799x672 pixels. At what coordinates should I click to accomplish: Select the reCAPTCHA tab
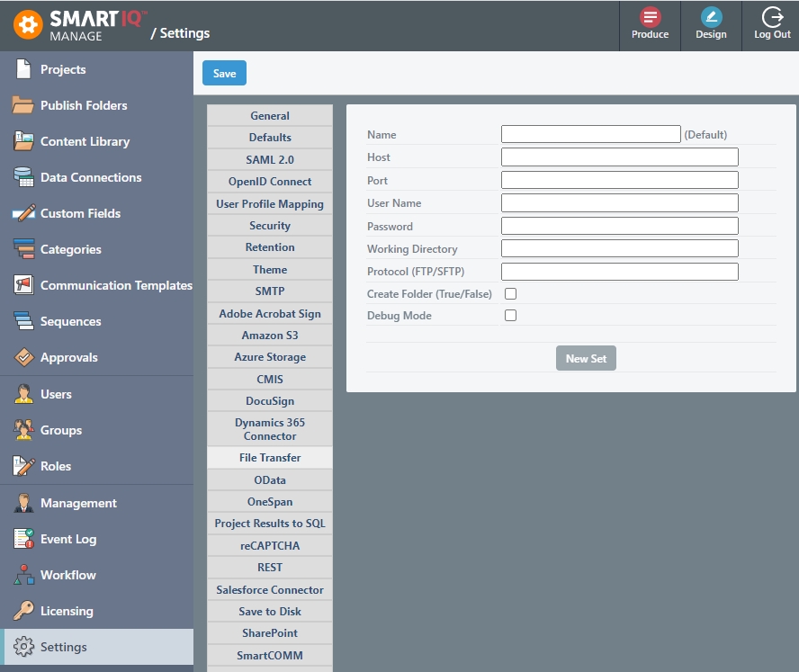pyautogui.click(x=270, y=546)
